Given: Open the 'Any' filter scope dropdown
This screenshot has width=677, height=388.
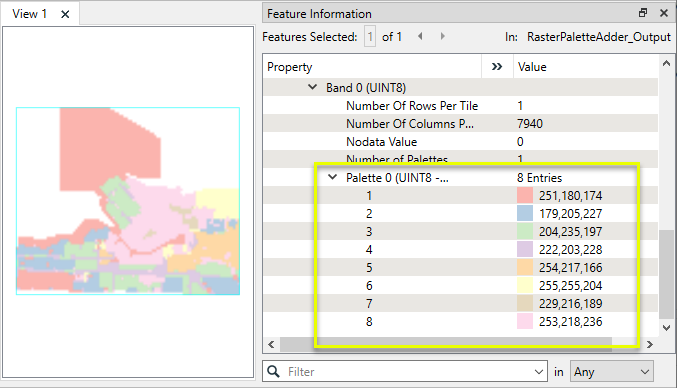Looking at the screenshot, I should tap(612, 372).
